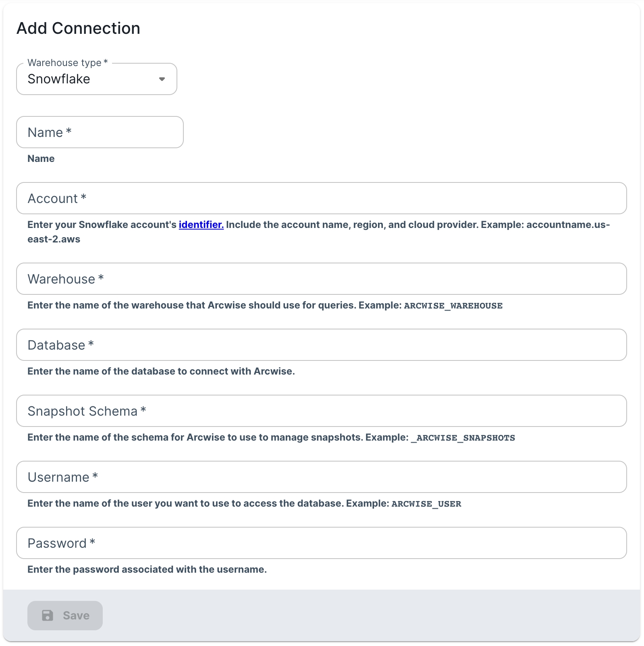The height and width of the screenshot is (646, 644).
Task: Activate the Username input field
Action: tap(321, 477)
